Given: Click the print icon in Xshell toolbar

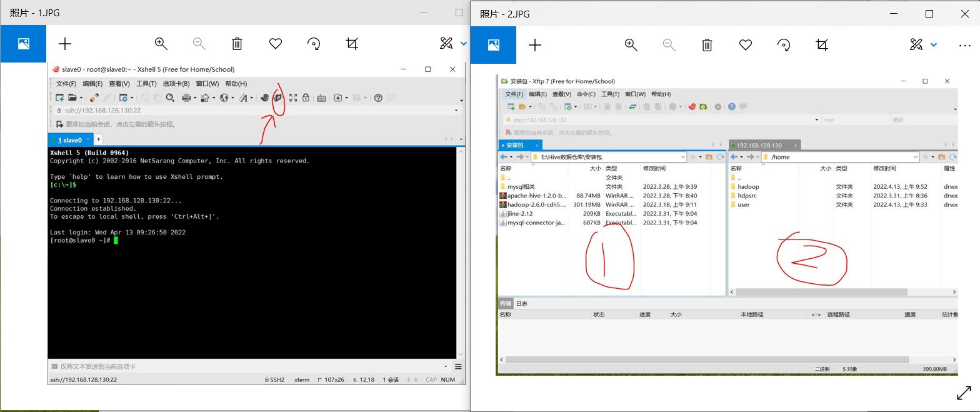Looking at the screenshot, I should 186,98.
